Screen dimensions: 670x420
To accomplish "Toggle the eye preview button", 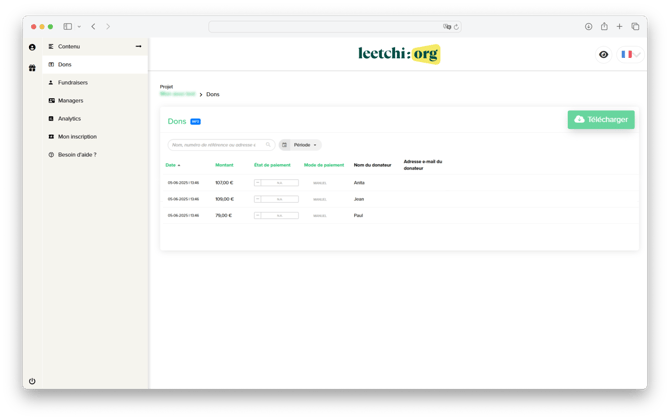I will click(603, 55).
